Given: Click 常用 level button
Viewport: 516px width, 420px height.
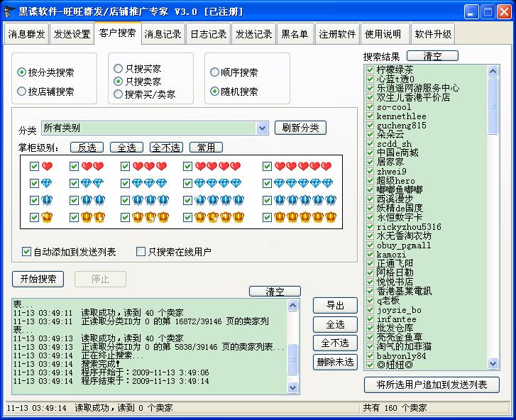Looking at the screenshot, I should [x=206, y=148].
